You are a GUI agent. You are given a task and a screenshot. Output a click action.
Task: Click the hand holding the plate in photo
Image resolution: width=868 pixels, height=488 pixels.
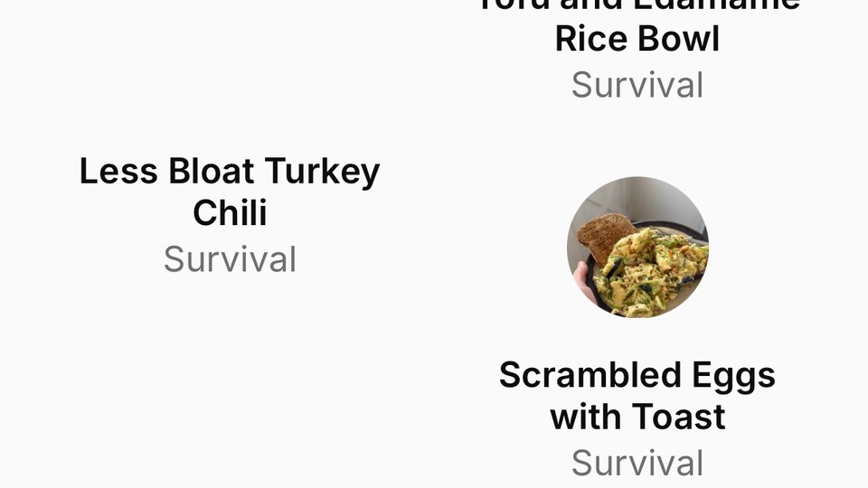[x=582, y=280]
